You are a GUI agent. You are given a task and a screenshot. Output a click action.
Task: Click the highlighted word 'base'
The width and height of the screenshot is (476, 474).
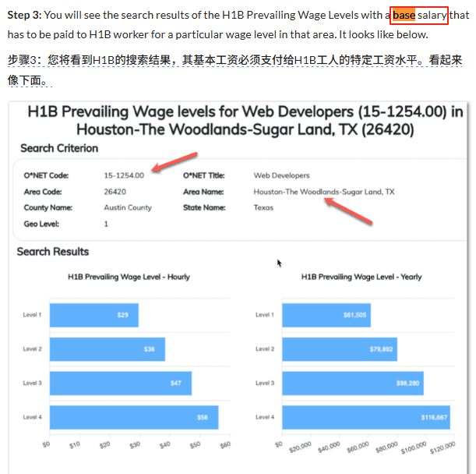click(404, 15)
